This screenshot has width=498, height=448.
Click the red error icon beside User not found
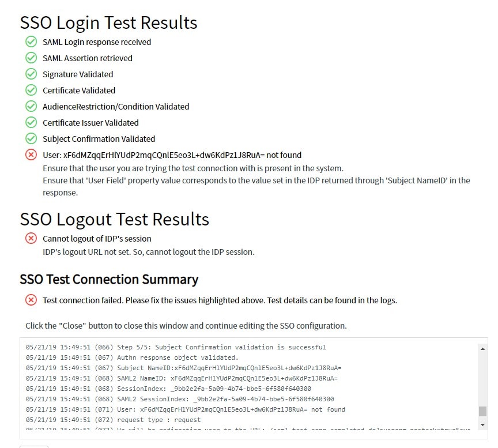pos(31,155)
